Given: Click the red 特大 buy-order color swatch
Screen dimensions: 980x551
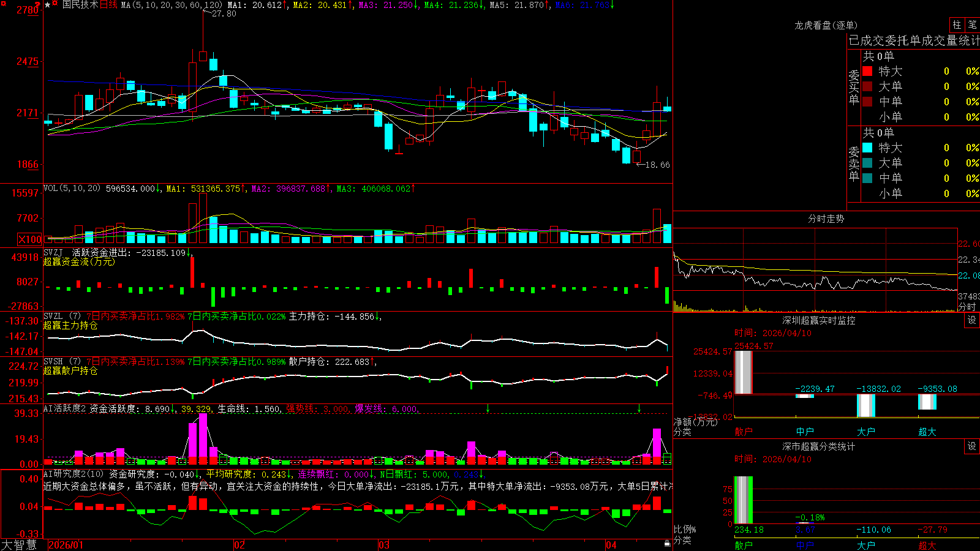Looking at the screenshot, I should [x=867, y=71].
